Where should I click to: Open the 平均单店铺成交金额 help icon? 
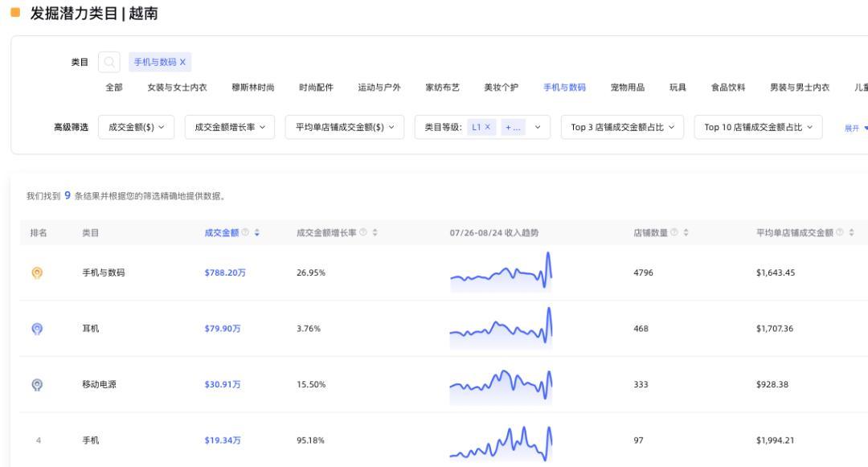coord(840,232)
